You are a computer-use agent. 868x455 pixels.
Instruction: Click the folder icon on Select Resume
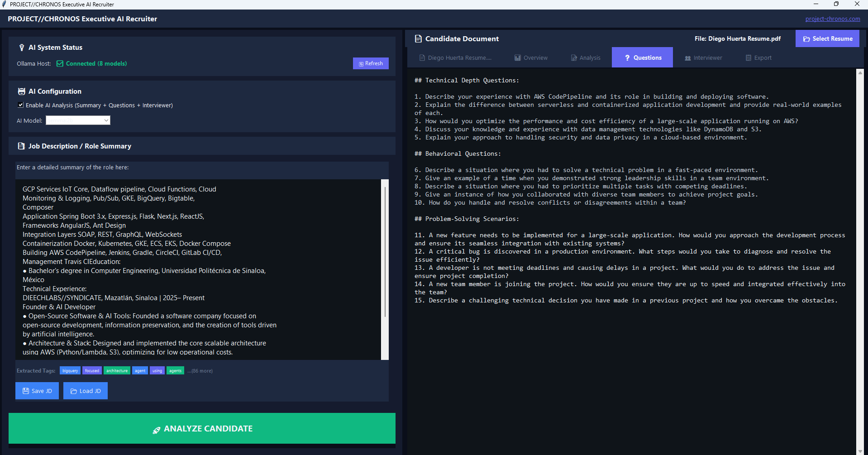point(806,38)
